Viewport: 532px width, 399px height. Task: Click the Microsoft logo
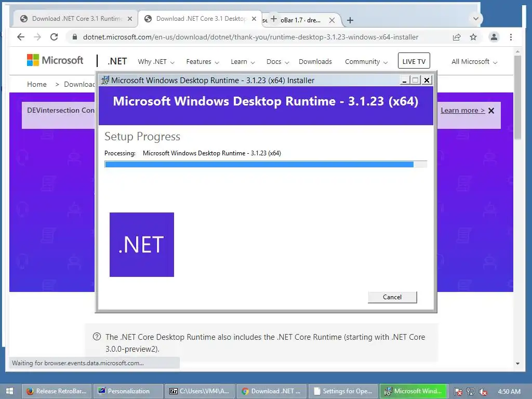point(55,60)
